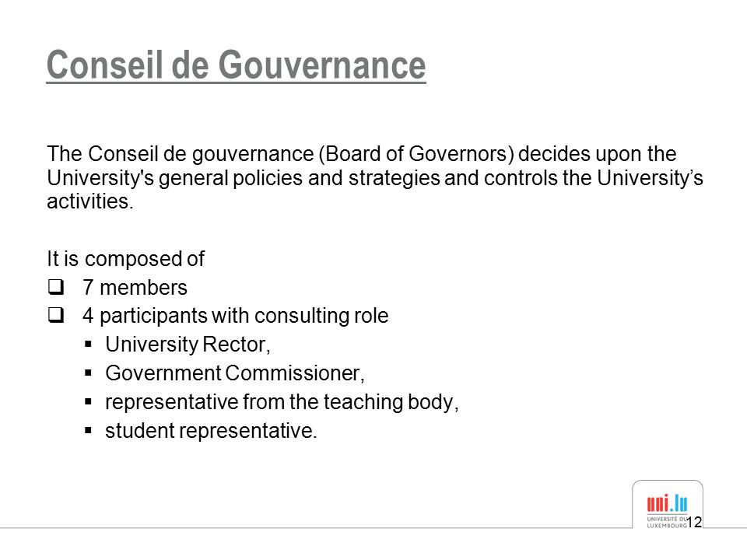The width and height of the screenshot is (747, 560).
Task: Click the square bullet before student representative
Action: point(88,430)
